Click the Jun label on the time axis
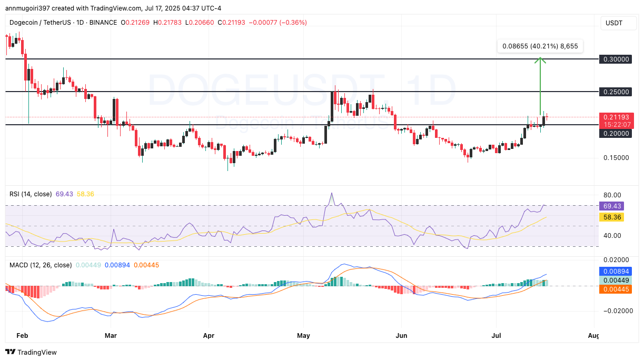Image resolution: width=644 pixels, height=361 pixels. (x=401, y=335)
